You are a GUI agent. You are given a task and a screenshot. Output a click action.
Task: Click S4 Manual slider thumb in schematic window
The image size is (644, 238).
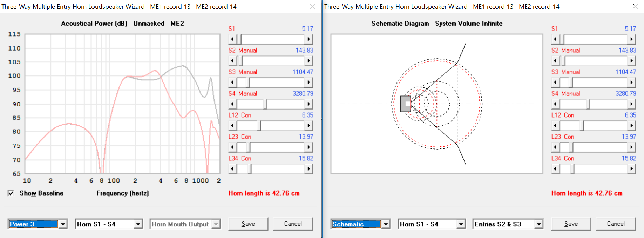(x=588, y=104)
